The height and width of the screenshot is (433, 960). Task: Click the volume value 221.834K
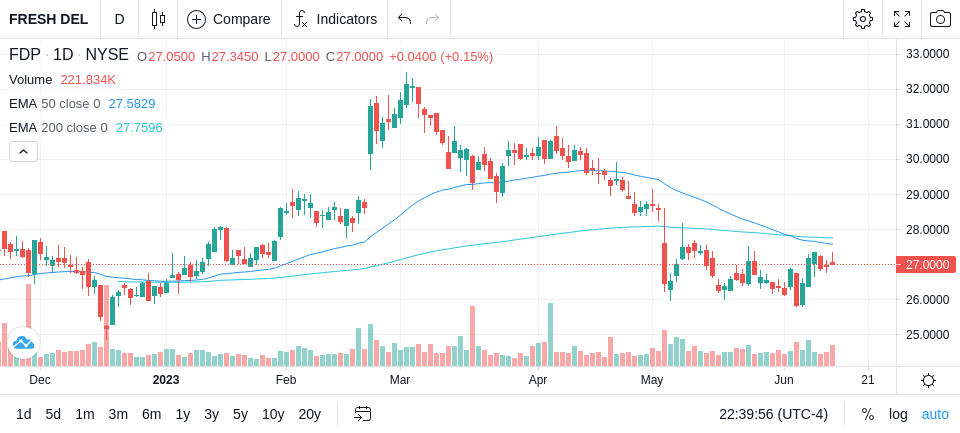point(88,80)
